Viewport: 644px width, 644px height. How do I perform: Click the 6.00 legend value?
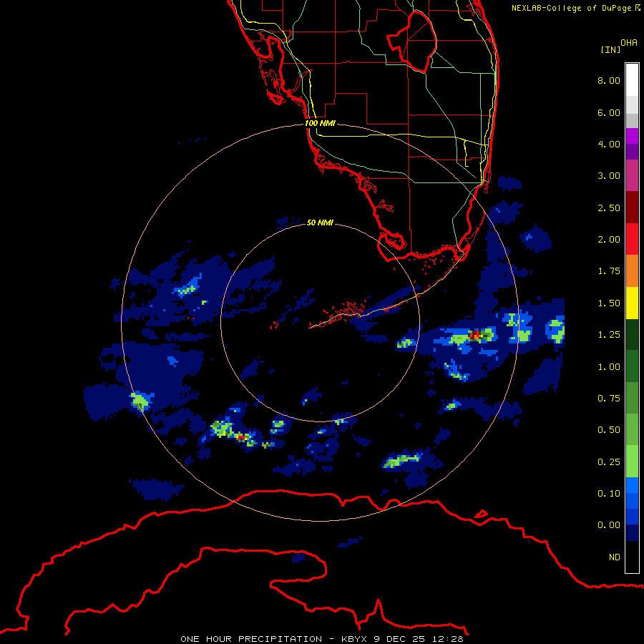(x=609, y=112)
